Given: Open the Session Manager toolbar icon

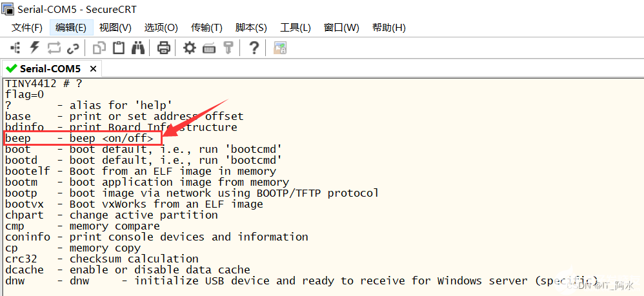Looking at the screenshot, I should coord(15,48).
